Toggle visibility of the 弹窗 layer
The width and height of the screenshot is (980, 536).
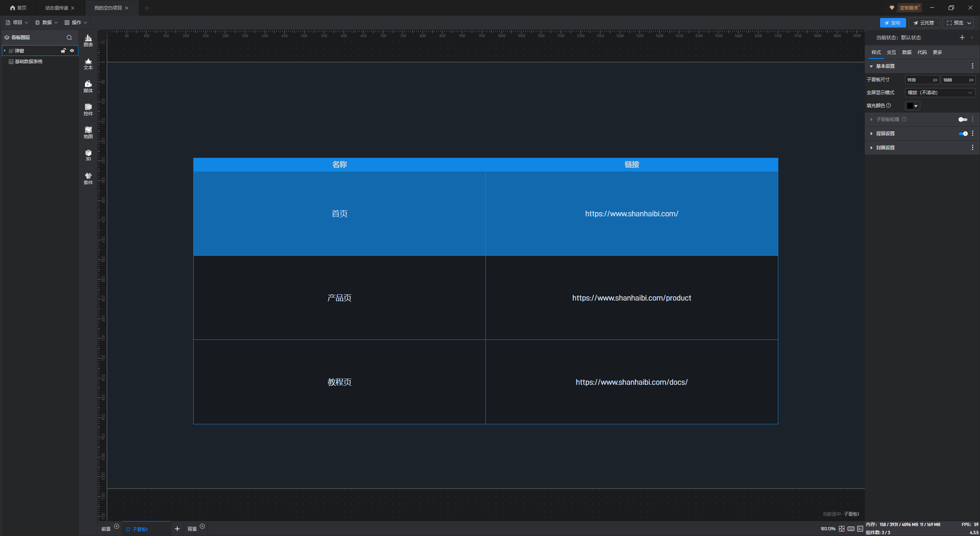point(72,51)
